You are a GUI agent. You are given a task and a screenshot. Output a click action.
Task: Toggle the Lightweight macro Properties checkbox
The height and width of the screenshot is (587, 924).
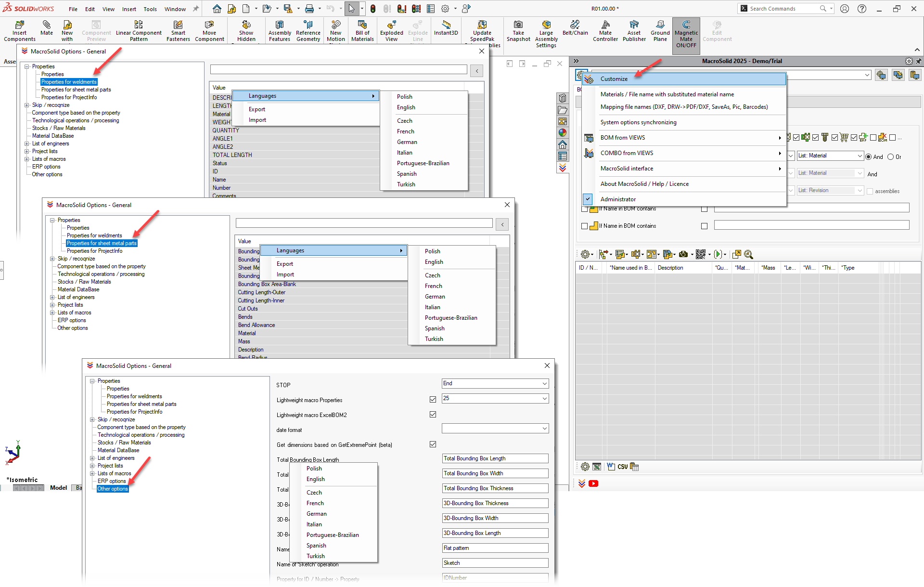(x=433, y=399)
